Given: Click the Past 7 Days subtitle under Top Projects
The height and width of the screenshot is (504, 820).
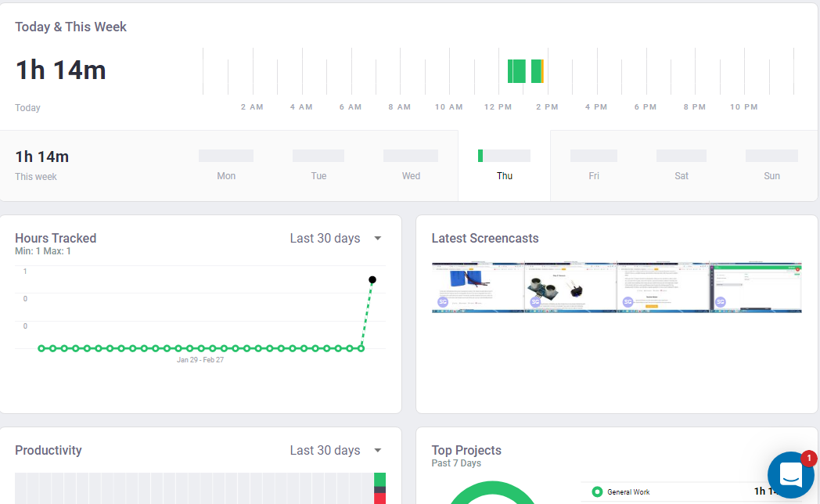Looking at the screenshot, I should pyautogui.click(x=456, y=463).
